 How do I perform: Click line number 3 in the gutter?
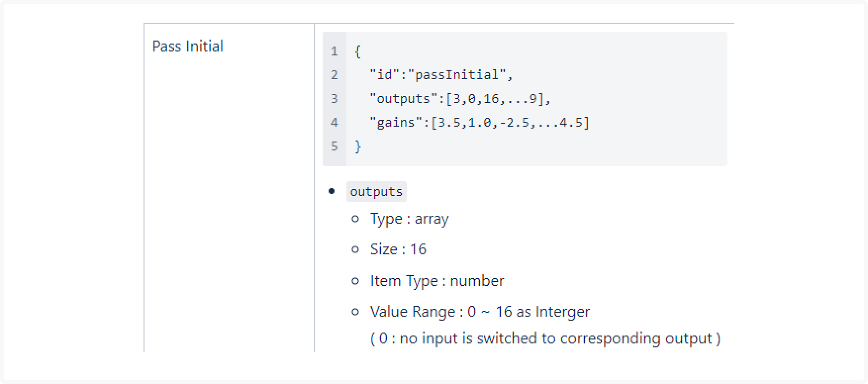335,98
